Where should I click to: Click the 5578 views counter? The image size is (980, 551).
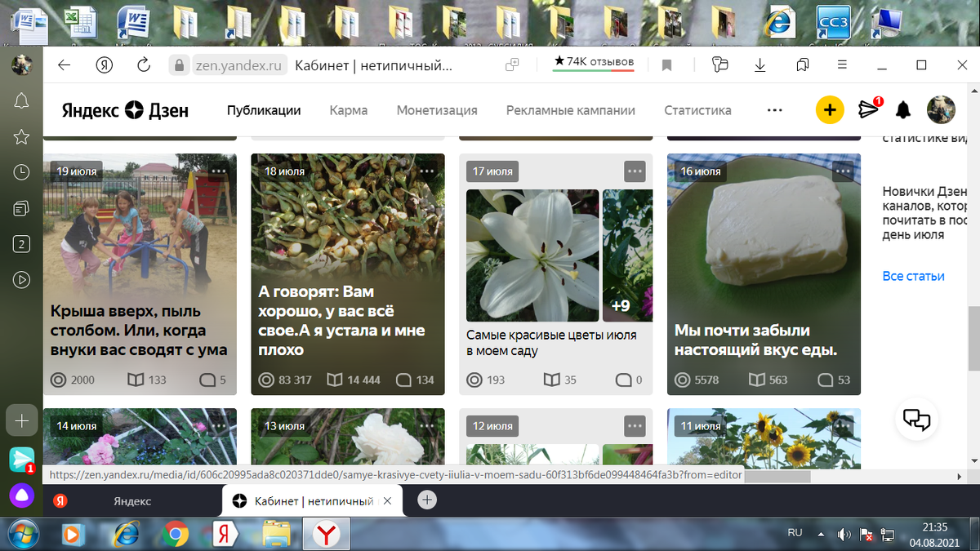coord(697,380)
